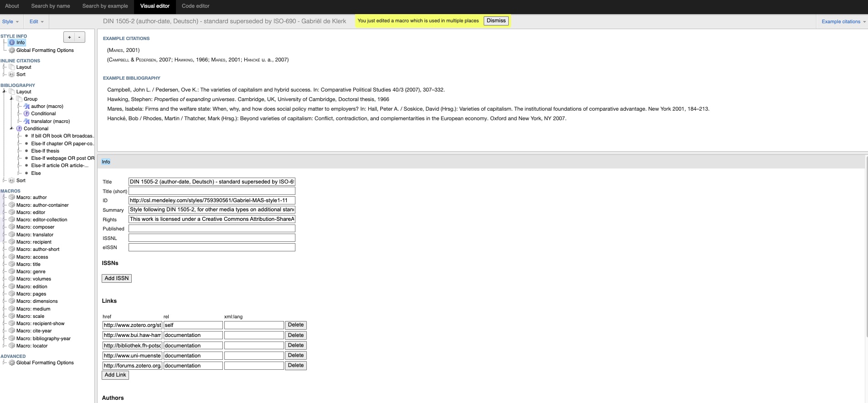
Task: Click the plus add-node button
Action: pyautogui.click(x=69, y=38)
